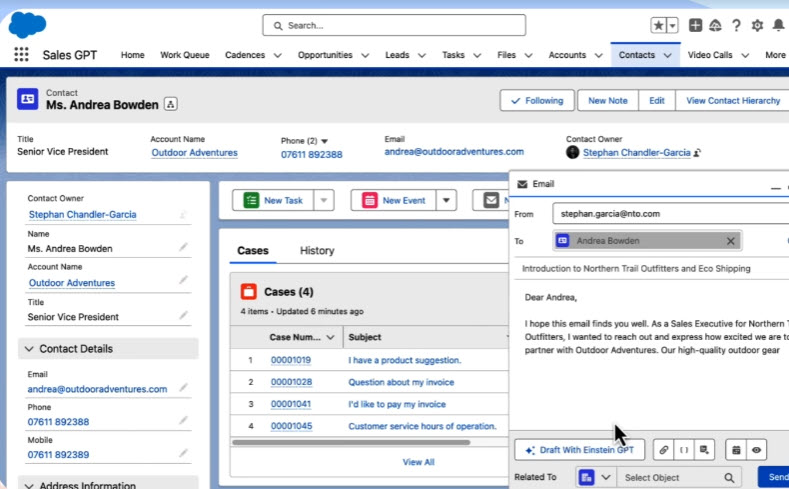This screenshot has height=489, width=789.
Task: Click the New Note button
Action: (607, 101)
